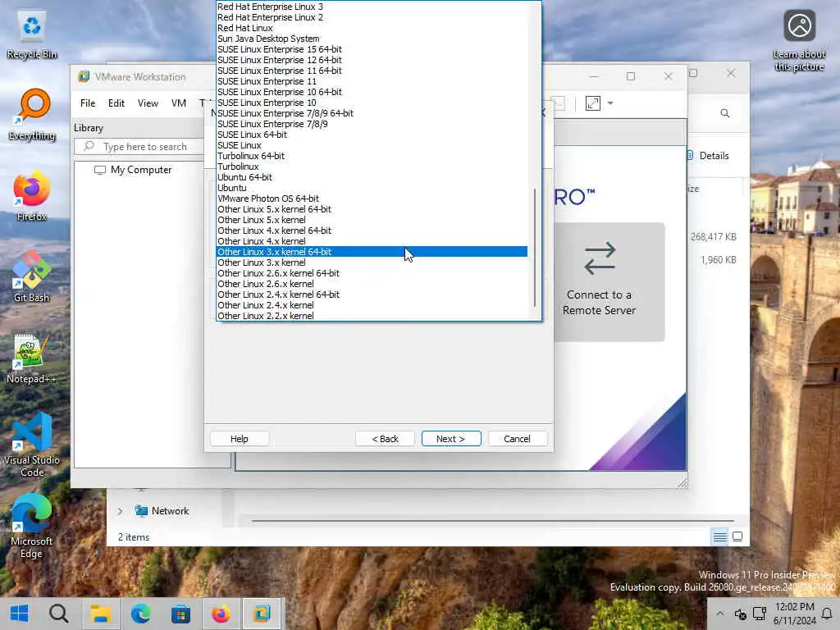840x630 pixels.
Task: Open Microsoft Store from the taskbar
Action: (x=180, y=614)
